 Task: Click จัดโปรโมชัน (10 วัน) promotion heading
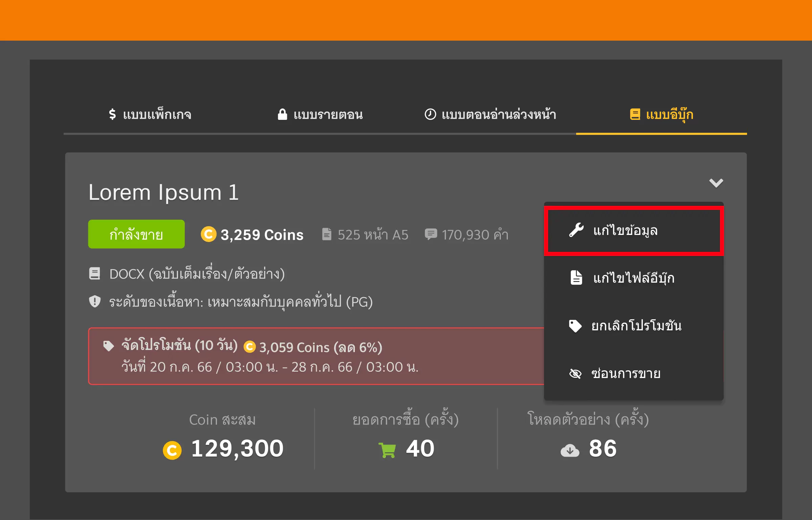(x=180, y=346)
